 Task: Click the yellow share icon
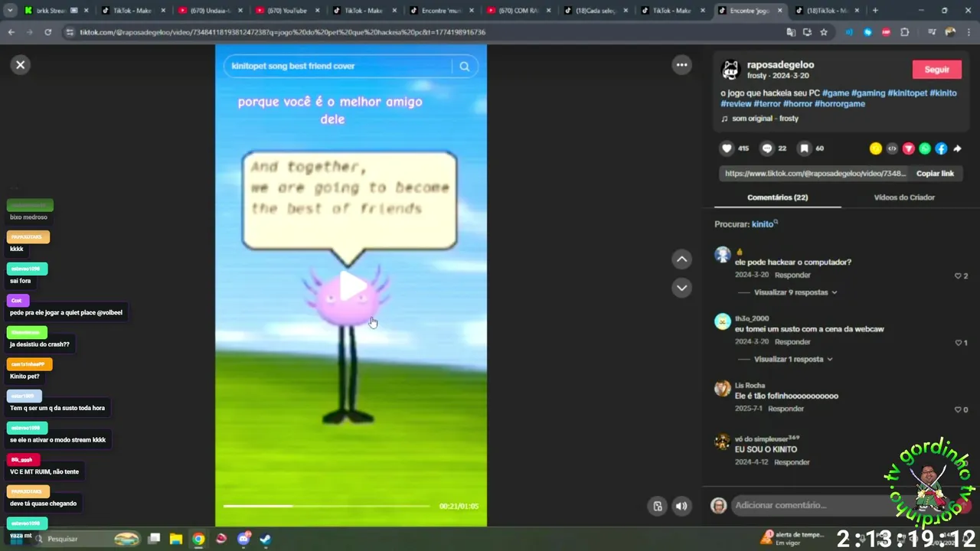click(x=876, y=148)
